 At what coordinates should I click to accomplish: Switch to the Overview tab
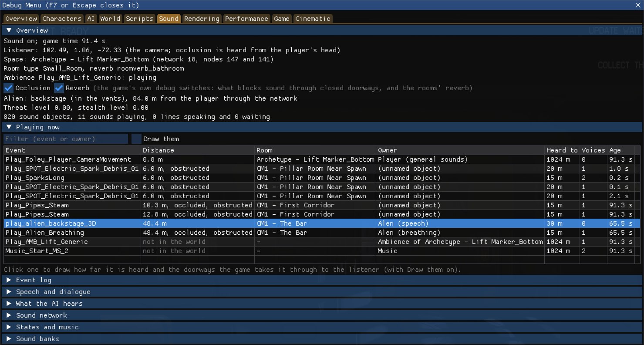(21, 19)
